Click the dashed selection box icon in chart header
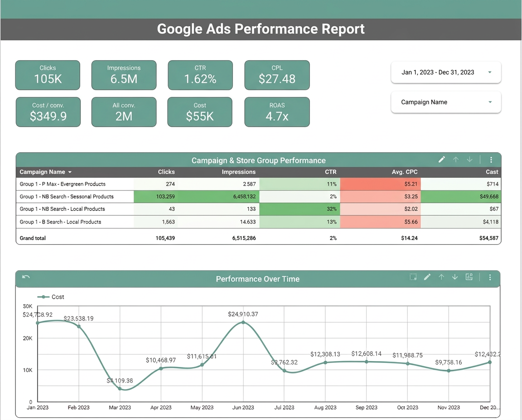Screen dimensions: 522x420 [x=413, y=277]
